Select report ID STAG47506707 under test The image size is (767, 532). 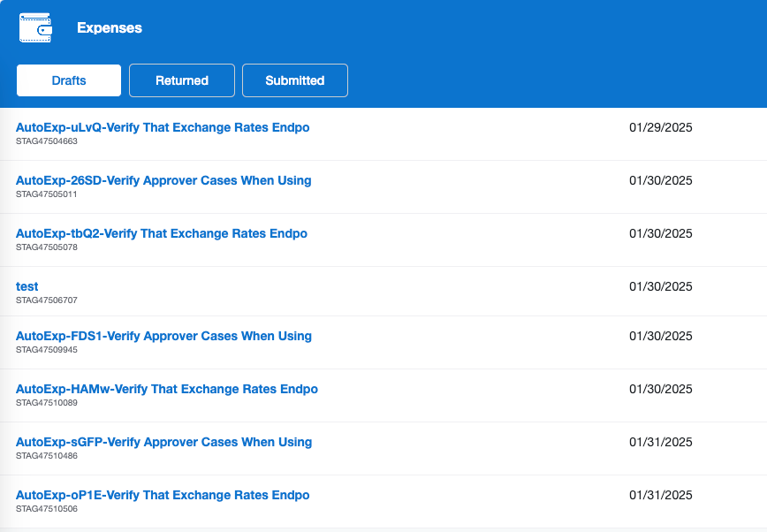click(47, 300)
